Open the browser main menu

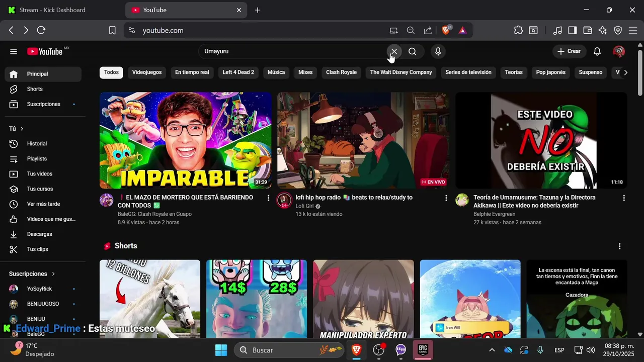tap(633, 30)
